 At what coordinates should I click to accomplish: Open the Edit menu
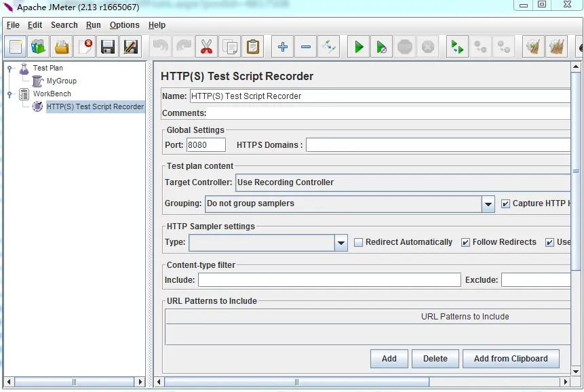(x=35, y=25)
